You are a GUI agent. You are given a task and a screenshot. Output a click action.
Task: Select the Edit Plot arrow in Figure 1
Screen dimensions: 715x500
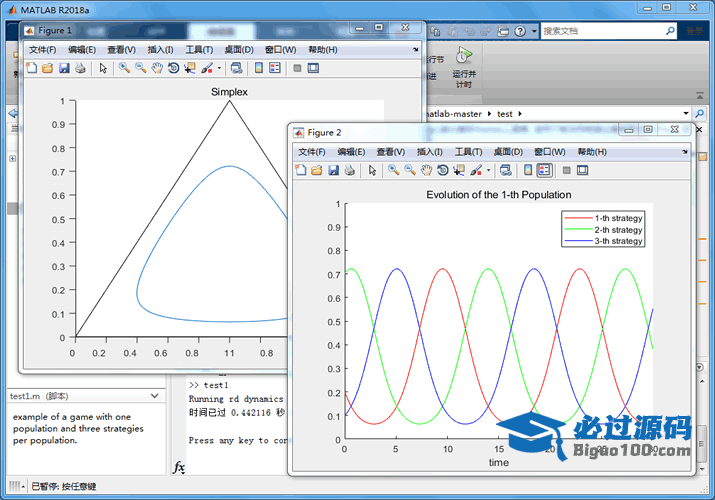(x=103, y=68)
